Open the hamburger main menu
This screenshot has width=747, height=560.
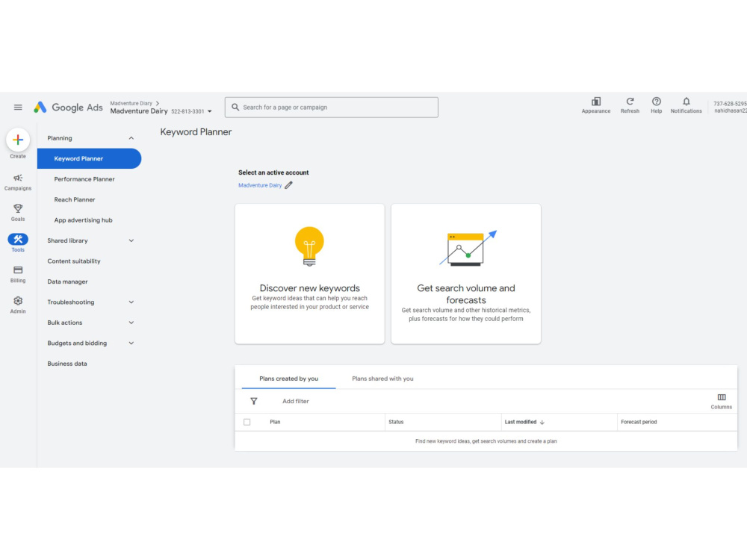tap(18, 107)
